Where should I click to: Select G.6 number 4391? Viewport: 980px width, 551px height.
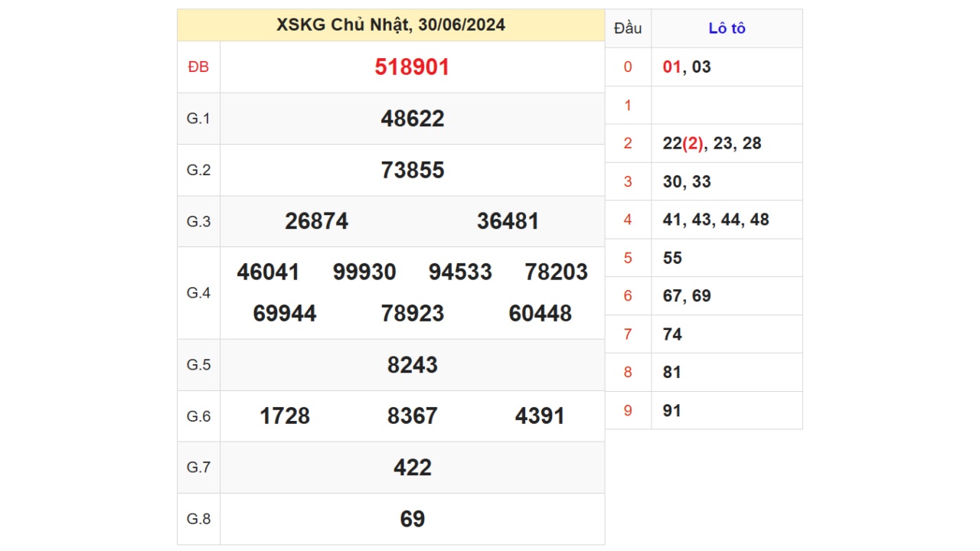540,416
